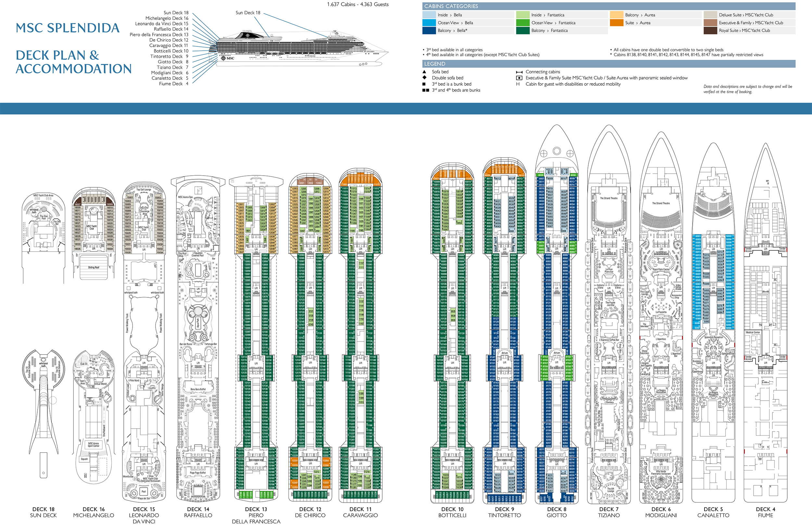
Task: Click the MSC SPLENDIDA title
Action: tap(68, 28)
